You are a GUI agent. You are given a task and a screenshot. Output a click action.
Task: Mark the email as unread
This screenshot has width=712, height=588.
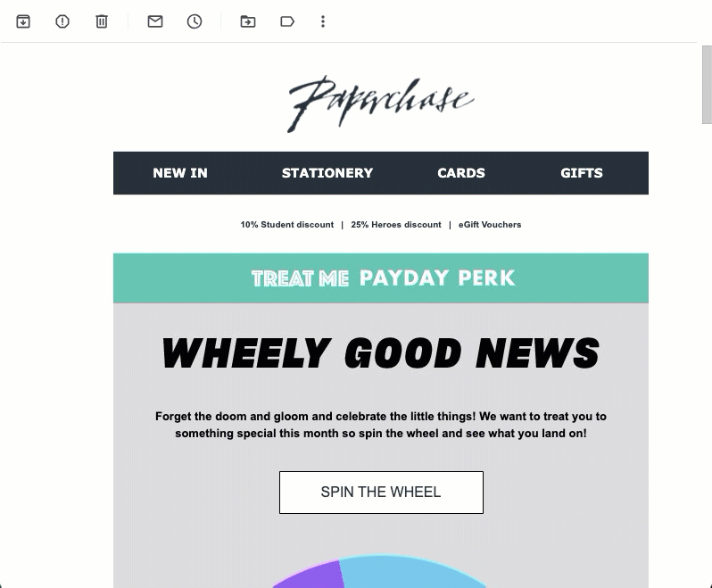[155, 21]
